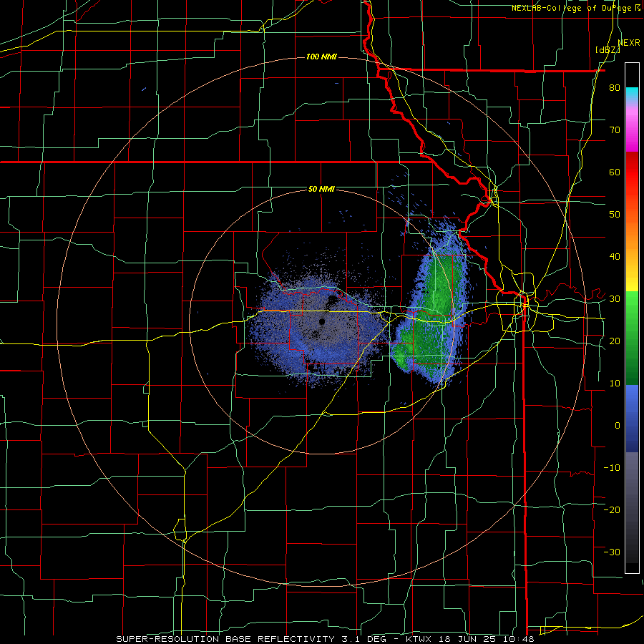
Task: Click the 20 value on the color scale
Action: pos(615,341)
